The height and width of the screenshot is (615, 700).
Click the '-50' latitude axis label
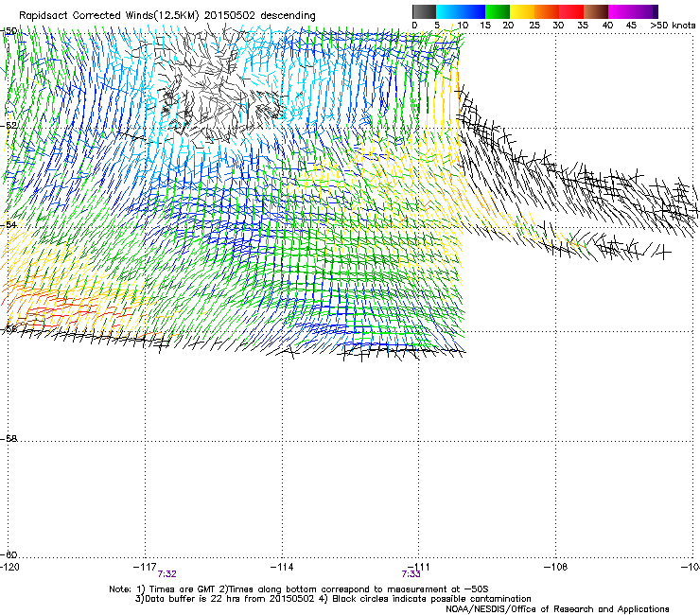coord(9,31)
